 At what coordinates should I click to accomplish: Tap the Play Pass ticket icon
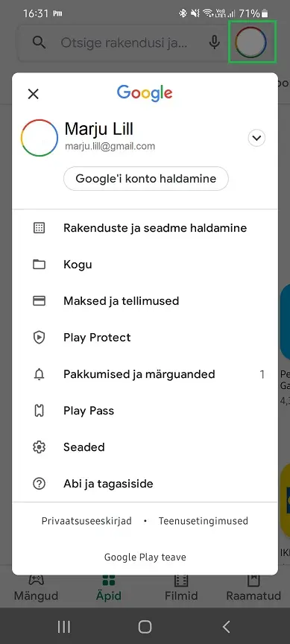click(x=39, y=411)
